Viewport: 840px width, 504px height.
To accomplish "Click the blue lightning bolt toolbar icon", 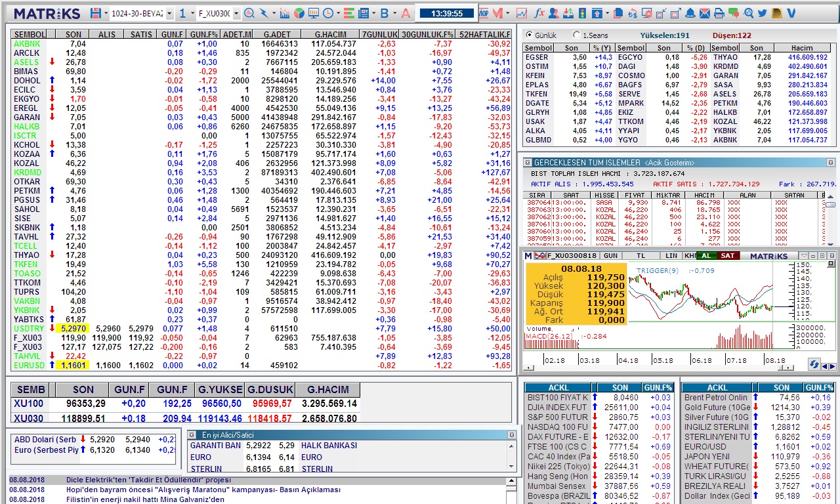I will point(264,13).
